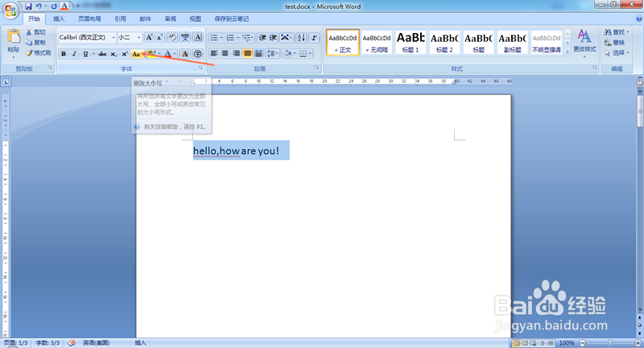Click the Zoom In plus button
Screen dimensions: 644x348
[x=638, y=342]
